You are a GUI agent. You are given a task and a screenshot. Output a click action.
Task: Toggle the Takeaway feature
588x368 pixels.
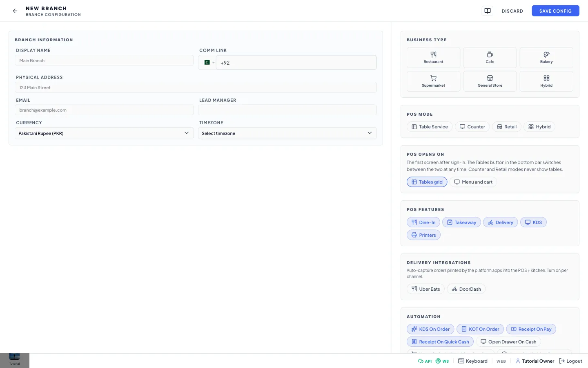click(x=461, y=222)
